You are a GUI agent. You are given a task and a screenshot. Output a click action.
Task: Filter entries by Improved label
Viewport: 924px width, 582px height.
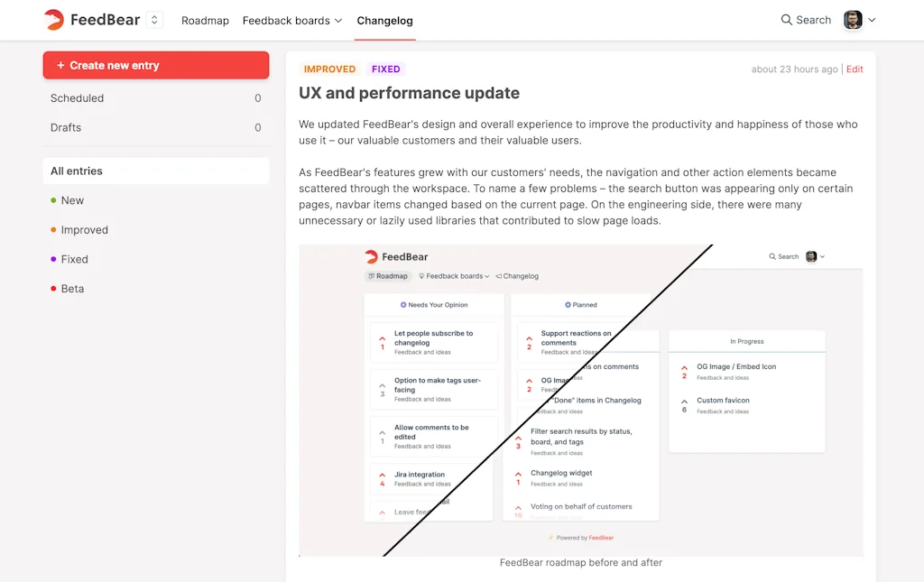tap(84, 230)
